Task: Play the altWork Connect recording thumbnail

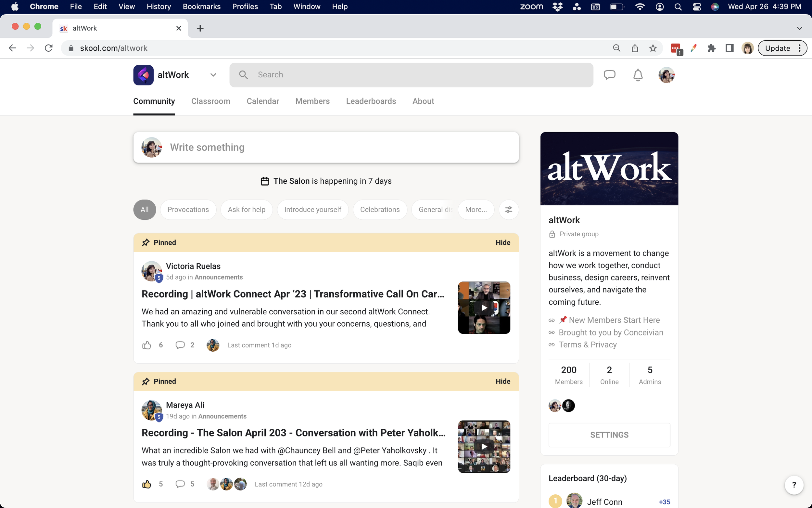Action: 484,307
